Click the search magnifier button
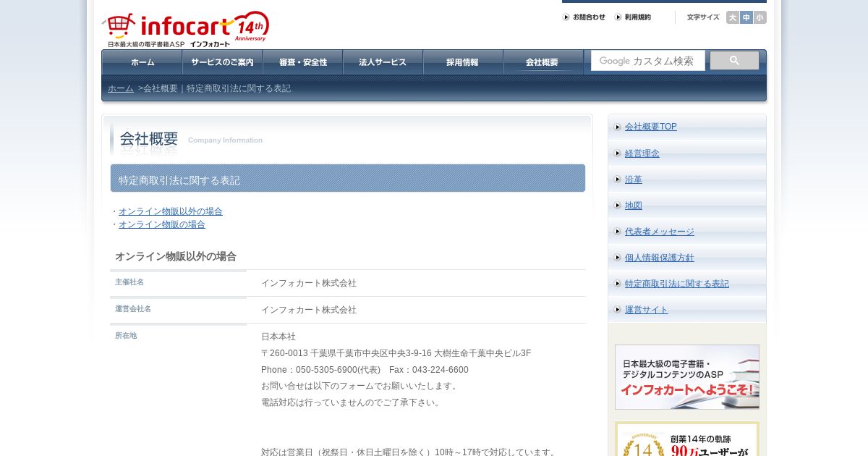The height and width of the screenshot is (456, 868). click(734, 61)
